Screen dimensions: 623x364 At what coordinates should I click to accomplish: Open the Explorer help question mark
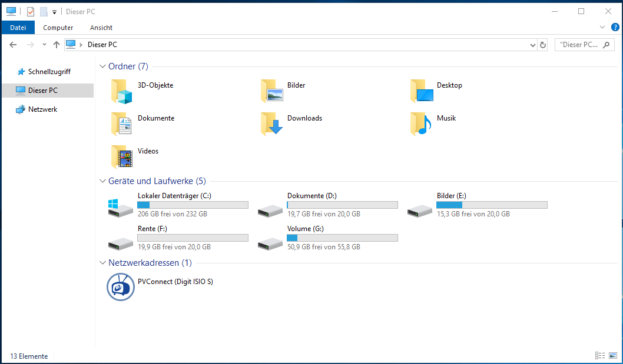pos(615,28)
